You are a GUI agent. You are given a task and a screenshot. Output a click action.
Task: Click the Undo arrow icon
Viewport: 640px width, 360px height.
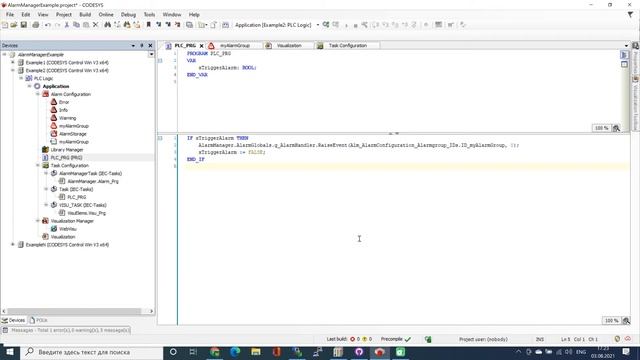pyautogui.click(x=48, y=25)
